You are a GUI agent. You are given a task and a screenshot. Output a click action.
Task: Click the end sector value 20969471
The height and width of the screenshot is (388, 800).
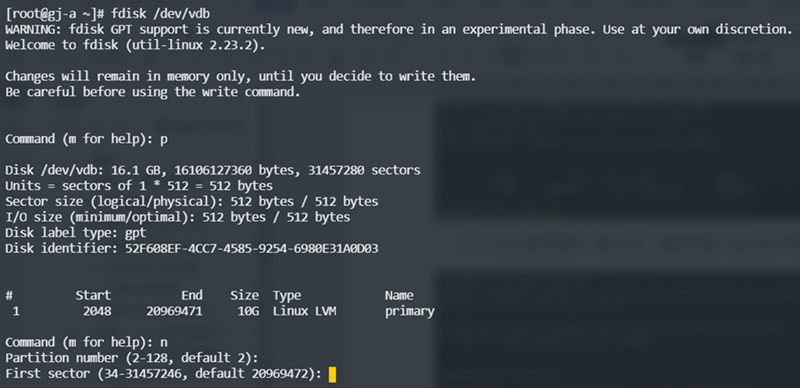[x=174, y=310]
